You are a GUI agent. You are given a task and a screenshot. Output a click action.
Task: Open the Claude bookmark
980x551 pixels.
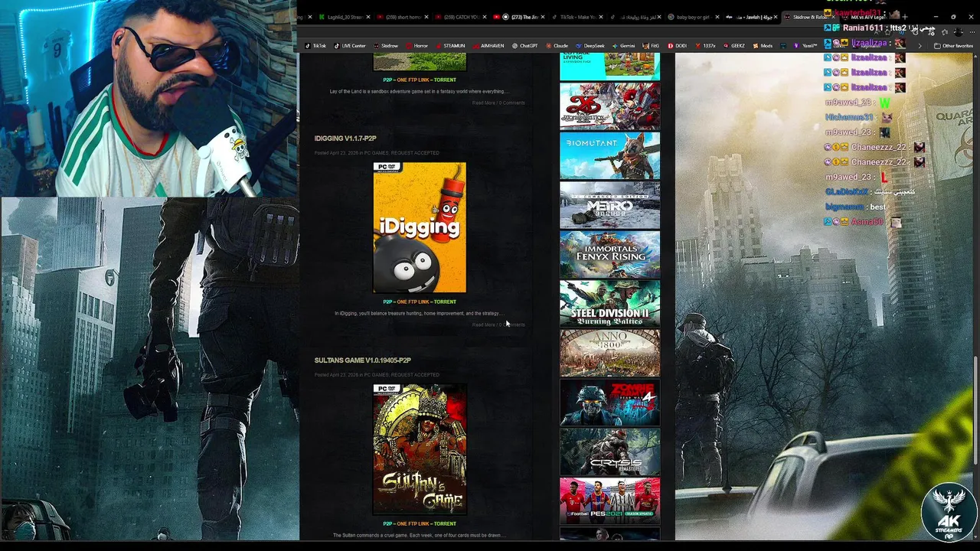click(x=557, y=46)
